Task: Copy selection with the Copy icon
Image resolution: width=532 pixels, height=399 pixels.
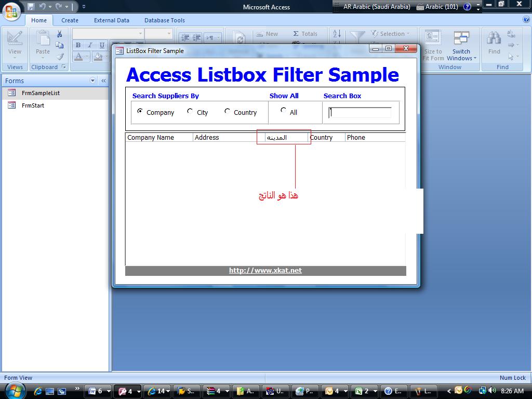Action: coord(60,45)
